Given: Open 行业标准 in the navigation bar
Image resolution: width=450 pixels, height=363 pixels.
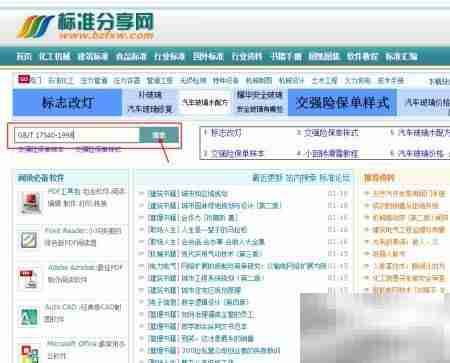Looking at the screenshot, I should point(169,56).
